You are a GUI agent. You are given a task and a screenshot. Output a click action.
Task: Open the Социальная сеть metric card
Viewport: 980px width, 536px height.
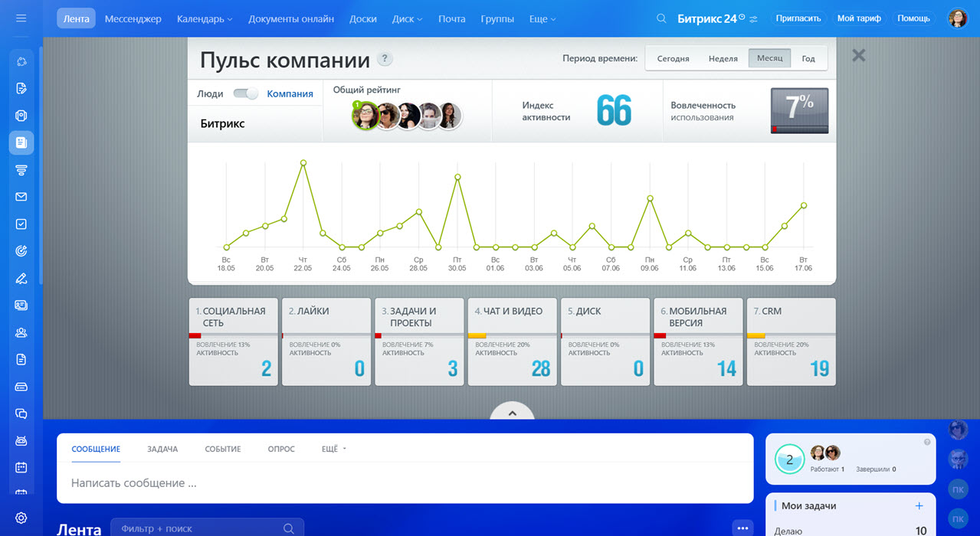pos(234,342)
